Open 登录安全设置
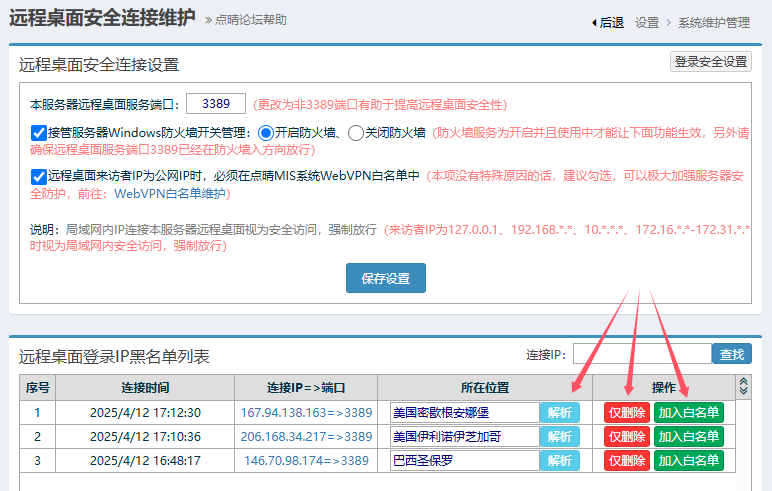 (710, 62)
